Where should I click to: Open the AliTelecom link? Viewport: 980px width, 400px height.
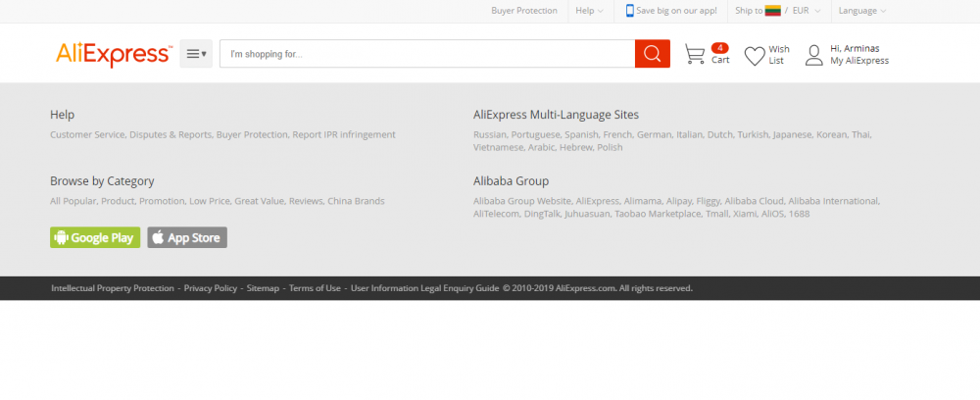pos(496,214)
